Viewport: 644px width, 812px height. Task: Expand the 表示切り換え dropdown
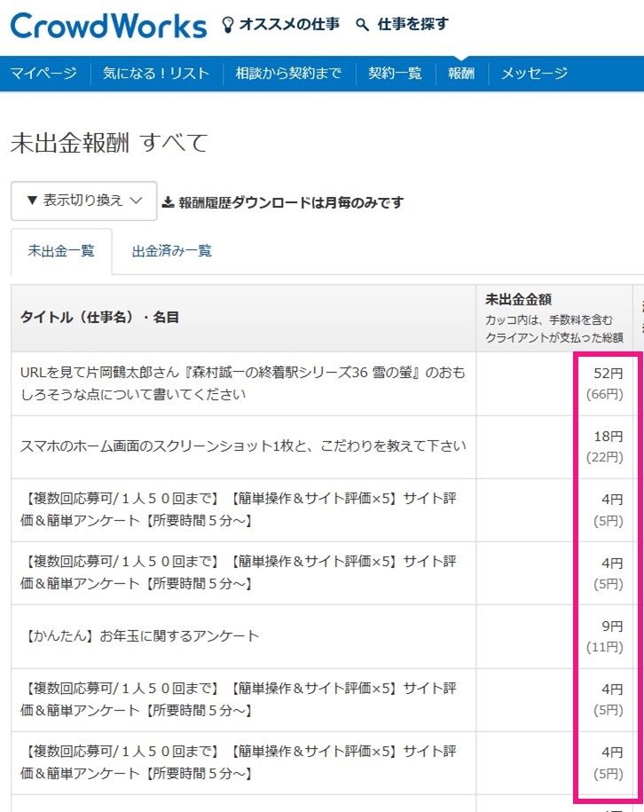coord(84,201)
